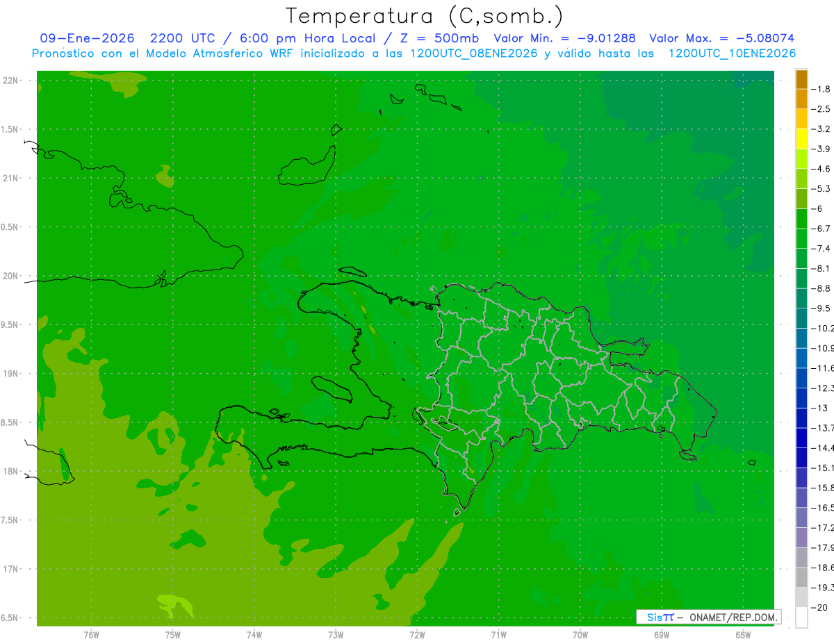Pick the teal swatch between -9.5 and -10.2
This screenshot has width=834, height=644.
[x=801, y=318]
